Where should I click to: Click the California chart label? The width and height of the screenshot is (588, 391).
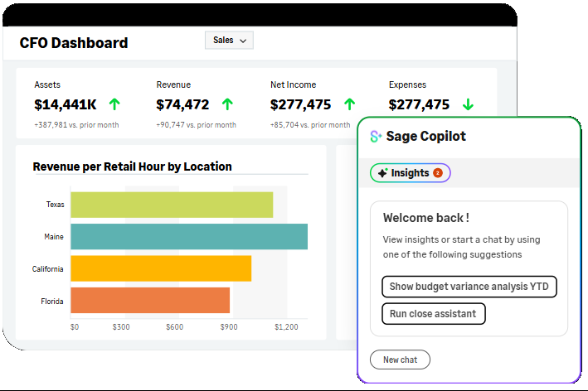click(47, 269)
